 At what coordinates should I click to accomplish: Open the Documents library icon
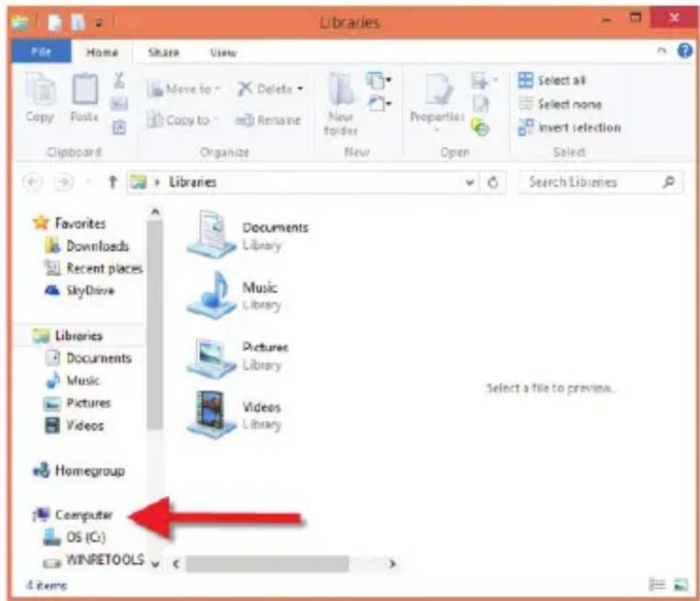(211, 234)
